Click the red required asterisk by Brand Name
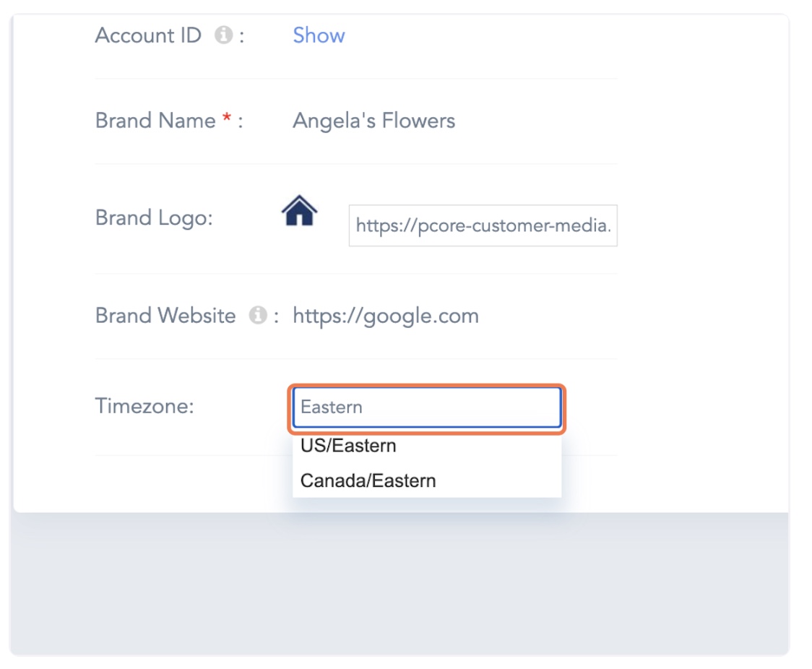Image resolution: width=812 pixels, height=669 pixels. [x=226, y=121]
